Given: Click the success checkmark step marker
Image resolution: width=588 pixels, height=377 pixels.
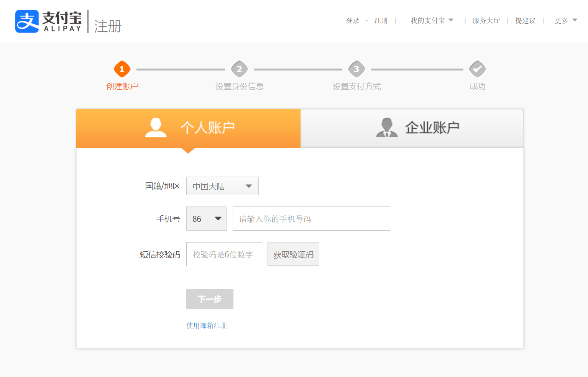Looking at the screenshot, I should coord(478,69).
